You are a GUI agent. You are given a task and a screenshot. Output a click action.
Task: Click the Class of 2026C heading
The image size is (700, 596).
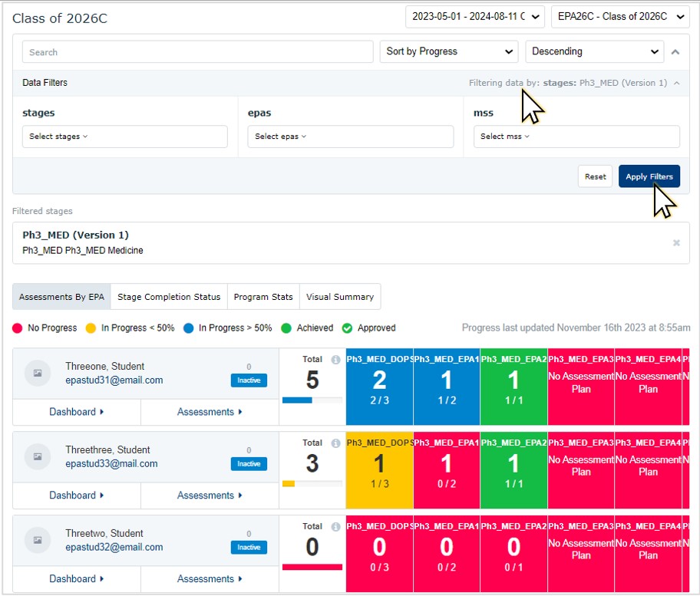click(60, 18)
